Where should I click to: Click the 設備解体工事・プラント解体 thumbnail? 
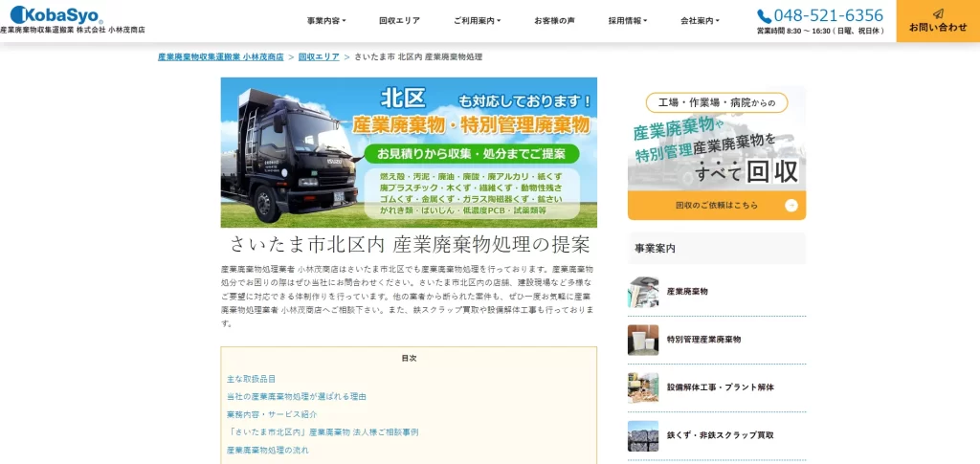pyautogui.click(x=643, y=387)
